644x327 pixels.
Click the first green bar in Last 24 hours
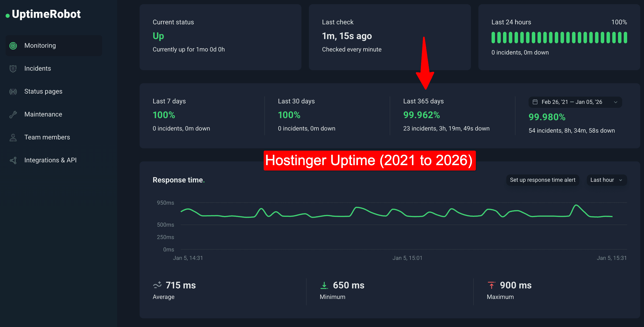click(493, 37)
